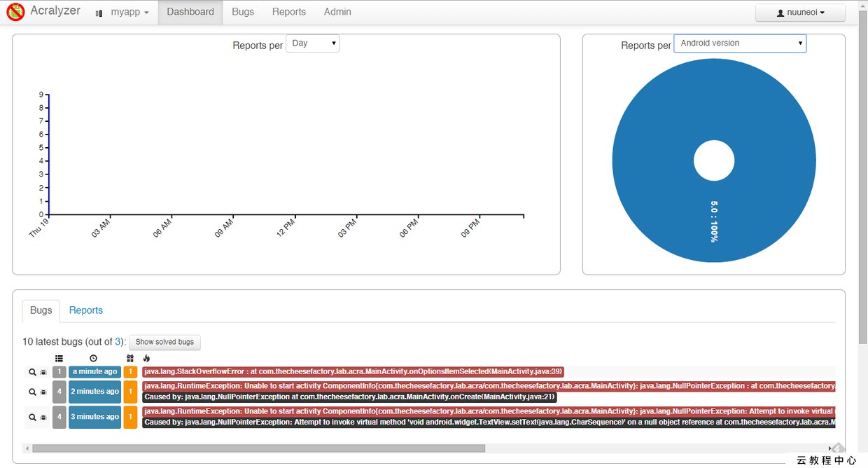Click the magnifier icon in '2 minutes ago' row
The image size is (868, 468).
(32, 392)
